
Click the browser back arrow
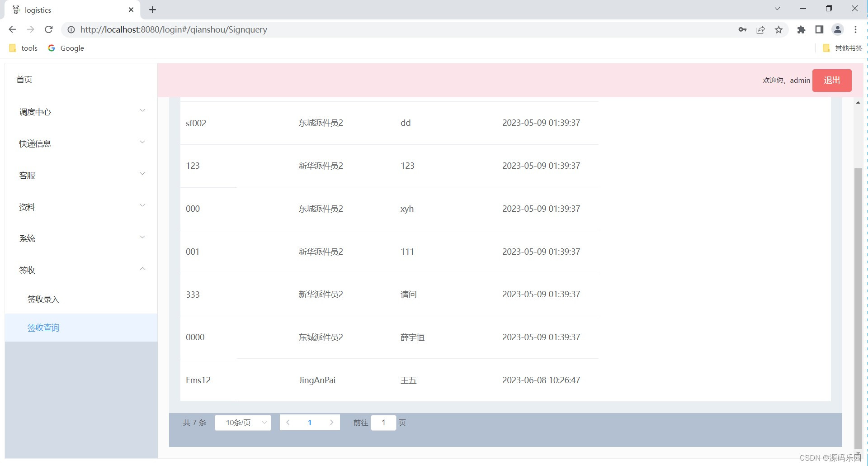pos(12,29)
